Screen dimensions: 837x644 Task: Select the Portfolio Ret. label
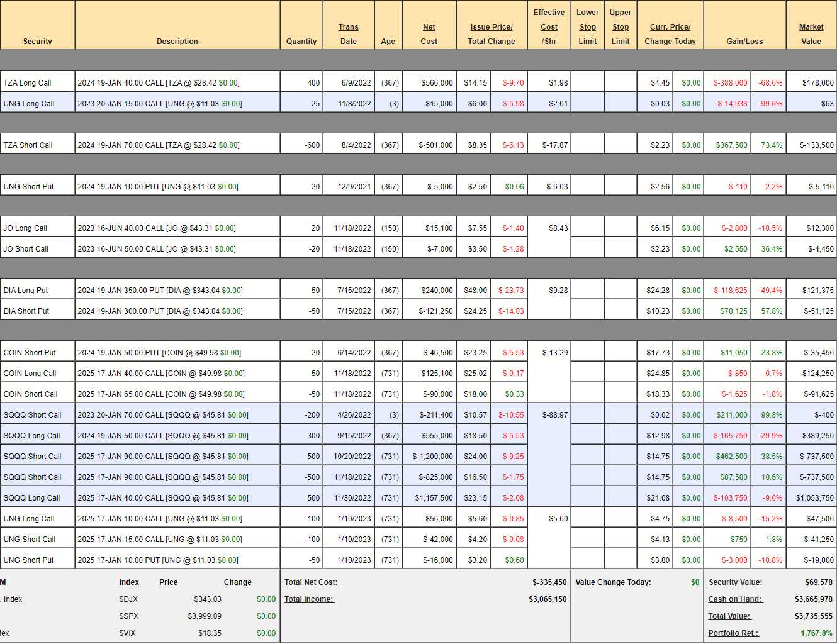(x=733, y=633)
